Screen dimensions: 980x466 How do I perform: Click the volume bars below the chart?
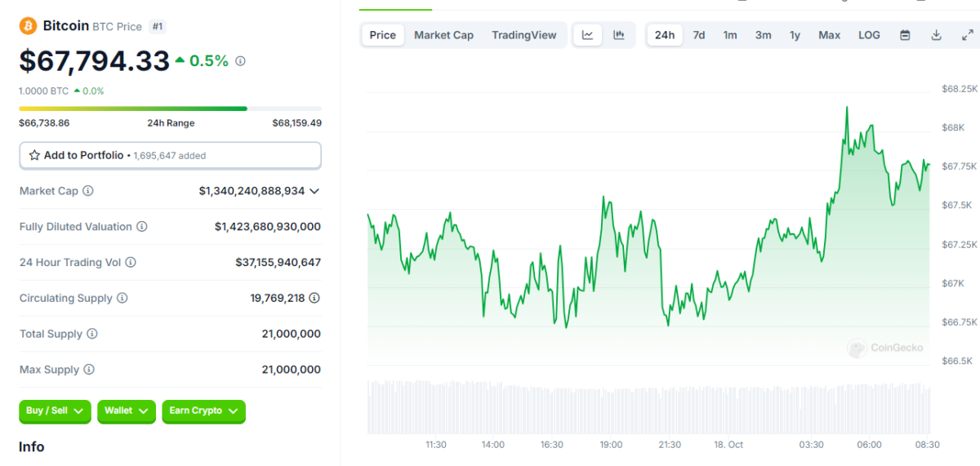tap(648, 406)
